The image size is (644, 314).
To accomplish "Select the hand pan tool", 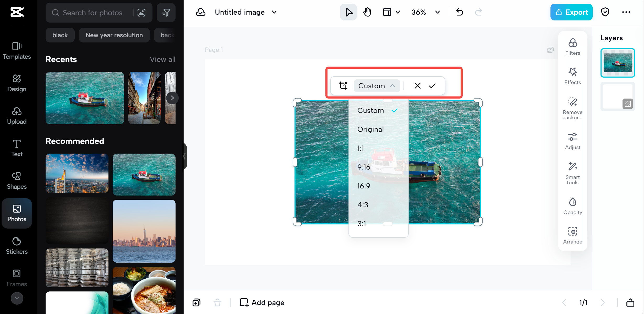I will (x=367, y=12).
